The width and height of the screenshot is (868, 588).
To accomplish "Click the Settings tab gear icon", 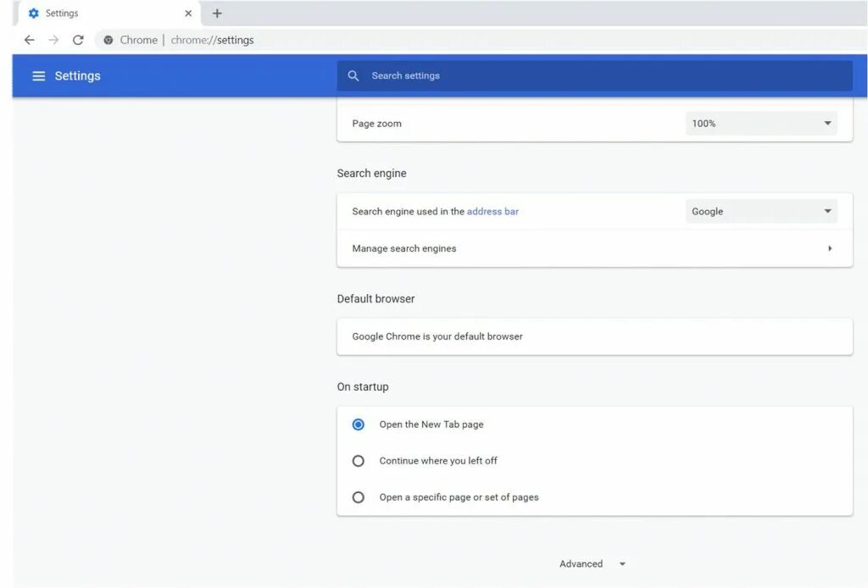I will 34,14.
